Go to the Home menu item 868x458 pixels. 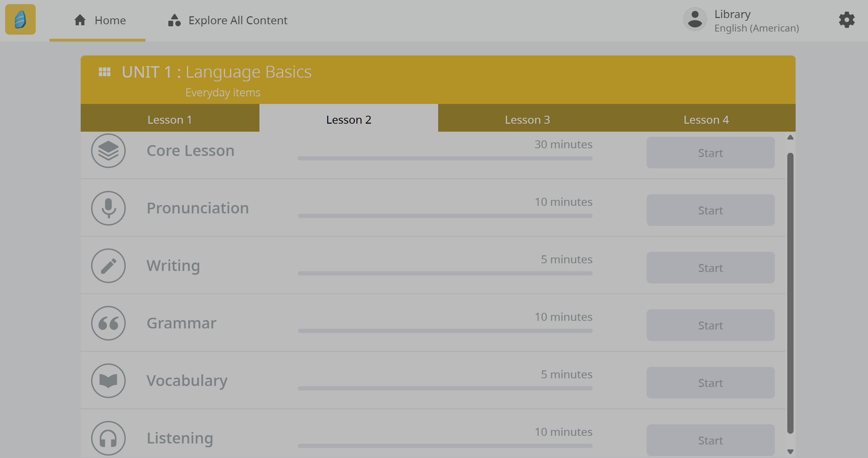(x=100, y=20)
